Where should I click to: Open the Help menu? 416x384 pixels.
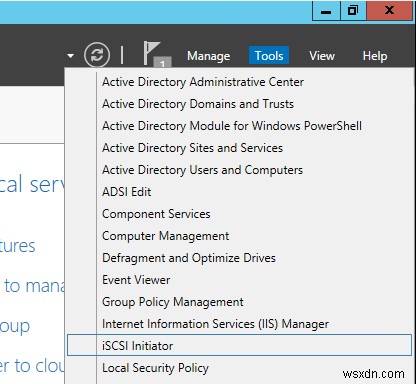coord(375,56)
